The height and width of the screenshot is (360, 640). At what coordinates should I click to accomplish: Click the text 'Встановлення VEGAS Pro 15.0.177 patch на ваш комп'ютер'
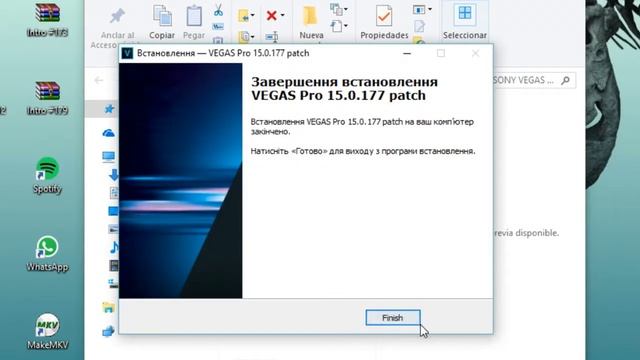(x=362, y=122)
